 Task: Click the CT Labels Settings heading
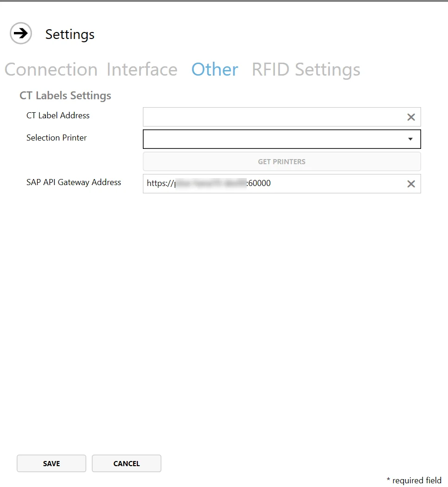65,96
